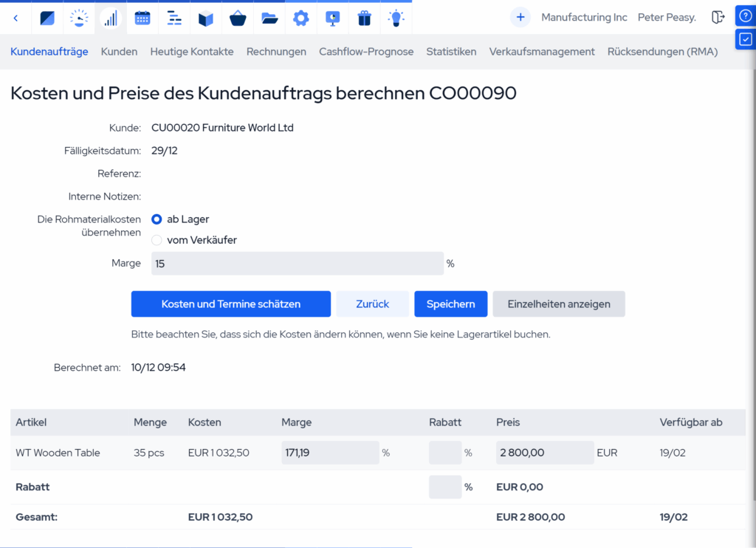Open the help question mark icon
756x548 pixels.
[746, 16]
